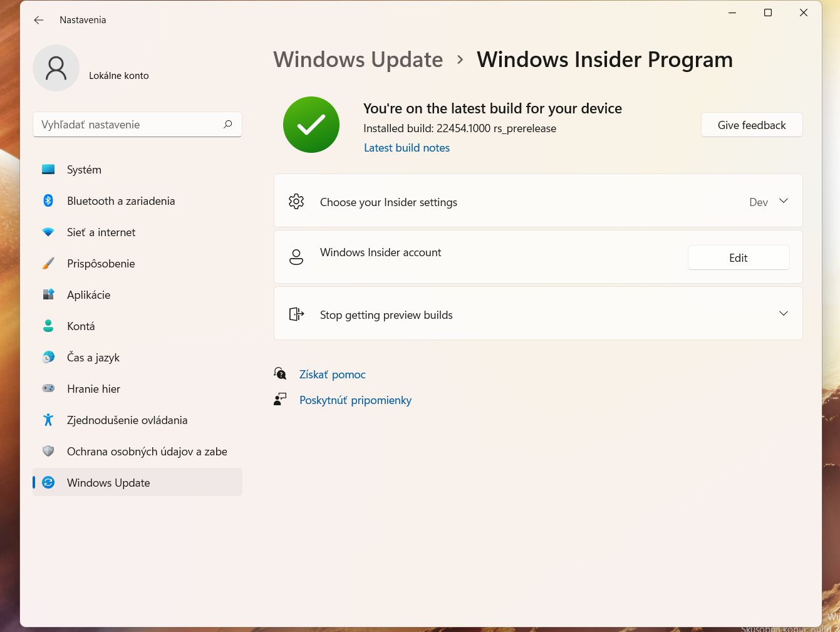Viewport: 840px width, 632px height.
Task: Click the Hranie hier gamepad icon
Action: [x=48, y=388]
